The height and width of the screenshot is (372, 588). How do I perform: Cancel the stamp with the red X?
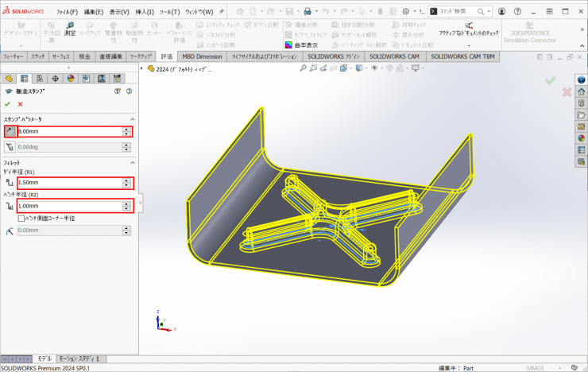pos(20,104)
